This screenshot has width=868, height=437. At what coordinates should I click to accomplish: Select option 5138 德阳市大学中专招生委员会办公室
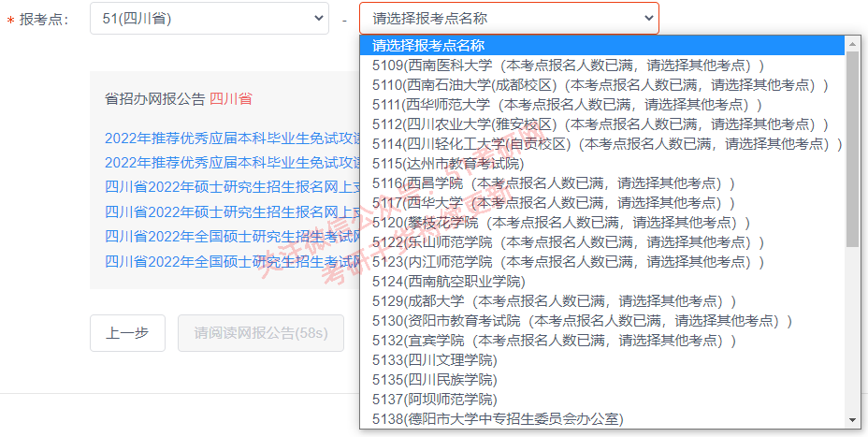(602, 419)
